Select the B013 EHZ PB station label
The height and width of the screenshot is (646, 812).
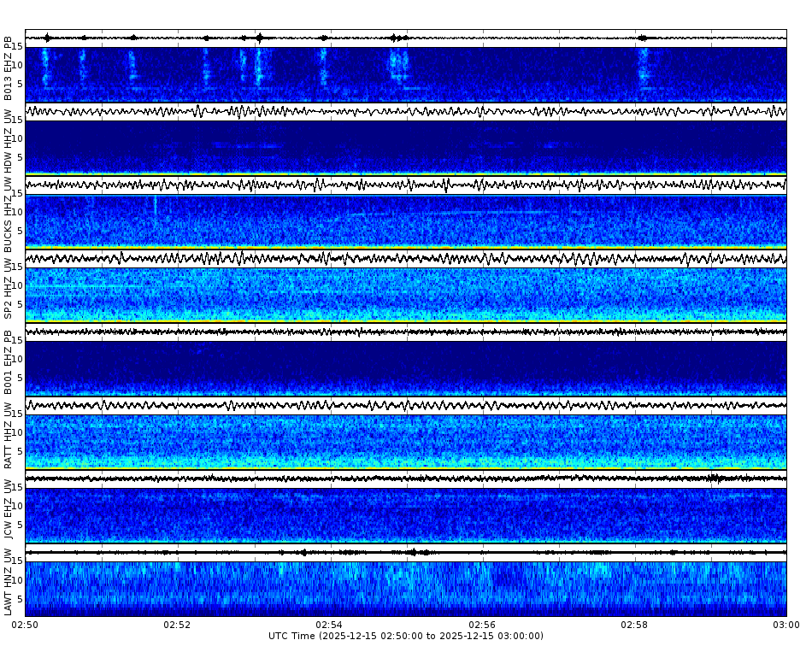[9, 68]
